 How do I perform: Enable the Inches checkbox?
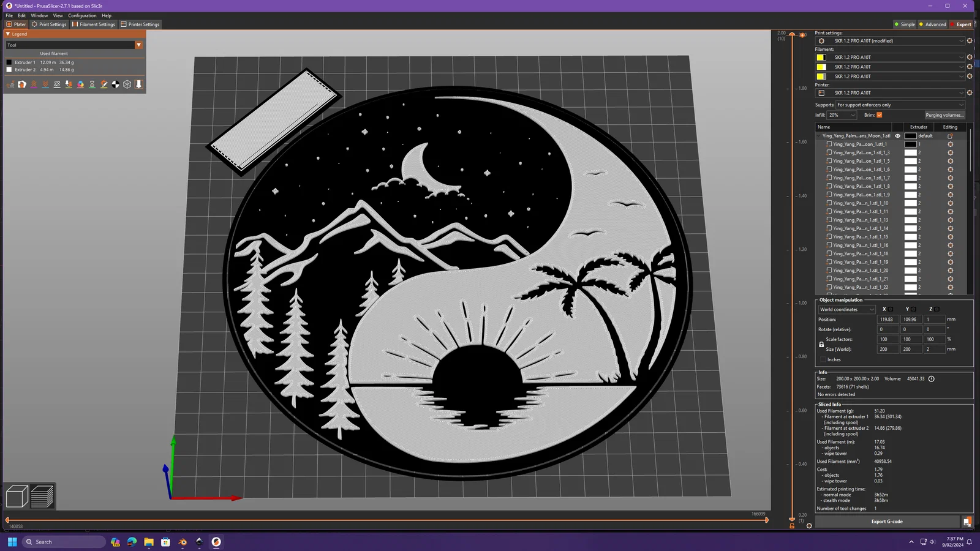[822, 360]
